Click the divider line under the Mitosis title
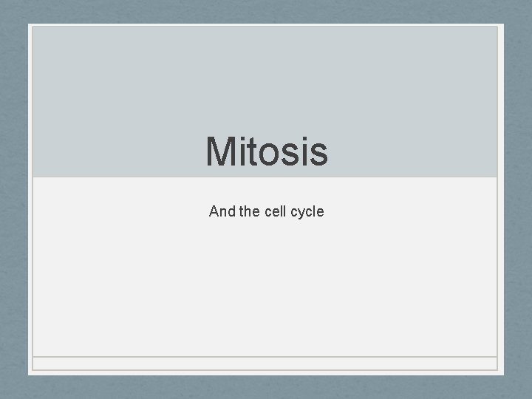 pyautogui.click(x=266, y=177)
